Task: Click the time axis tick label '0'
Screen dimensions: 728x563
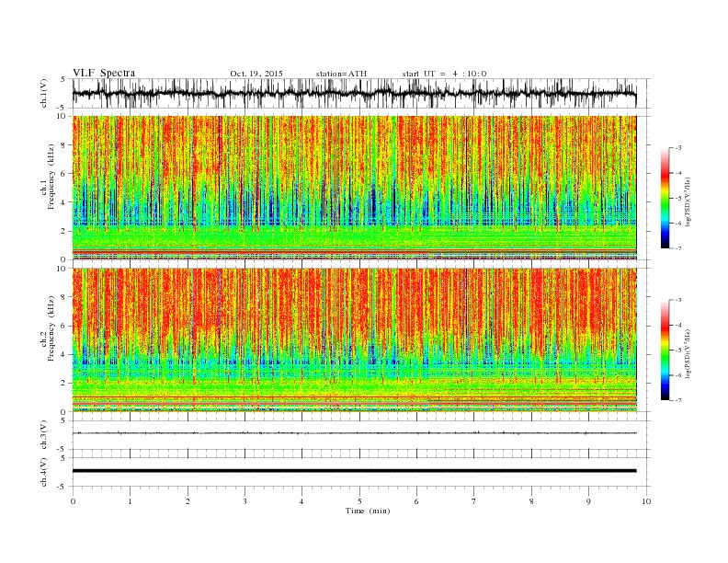Action: (73, 501)
